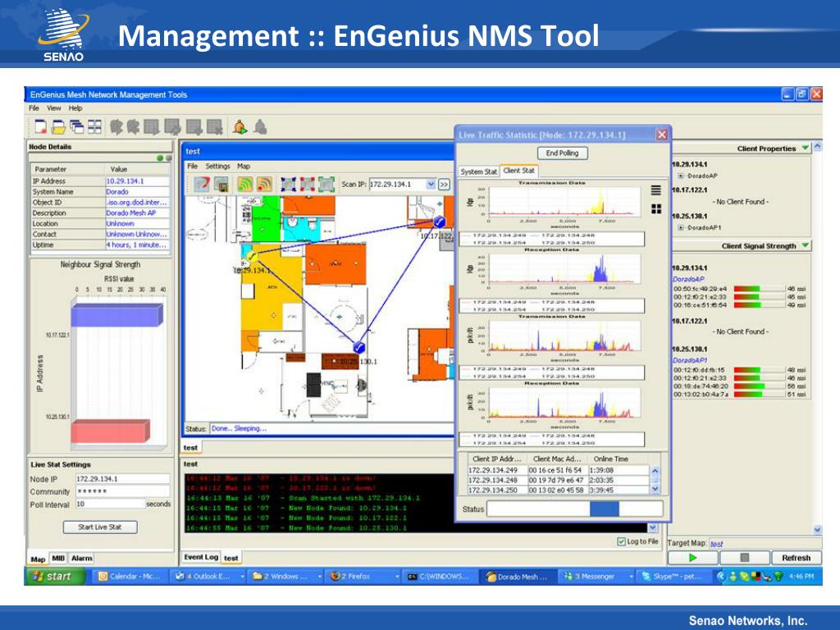The width and height of the screenshot is (840, 630).
Task: Open the Help menu
Action: pyautogui.click(x=75, y=108)
